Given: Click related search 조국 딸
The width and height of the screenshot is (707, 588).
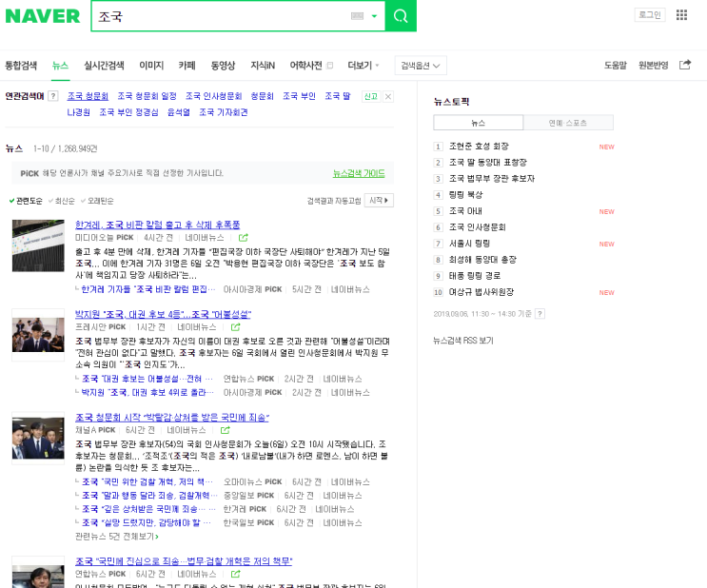Looking at the screenshot, I should point(337,96).
